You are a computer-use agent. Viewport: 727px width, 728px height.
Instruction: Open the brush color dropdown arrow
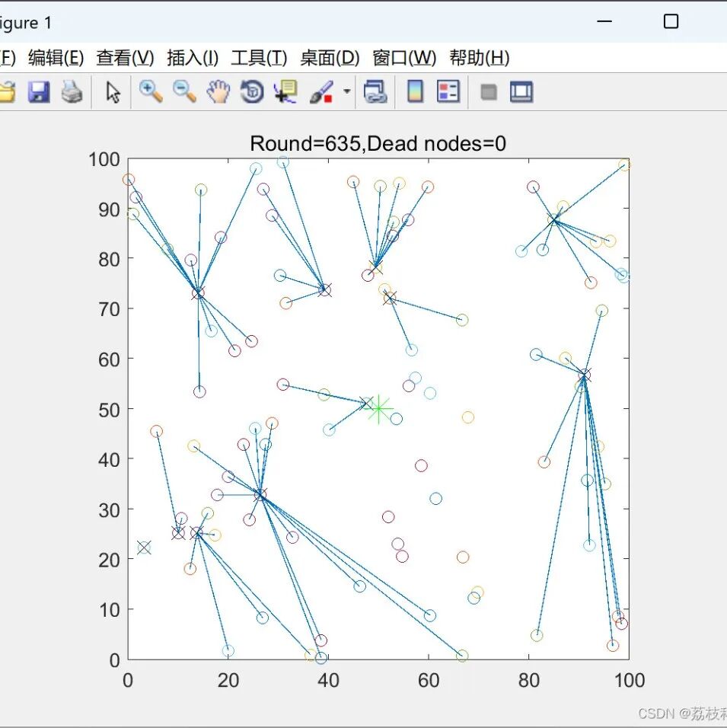(347, 91)
